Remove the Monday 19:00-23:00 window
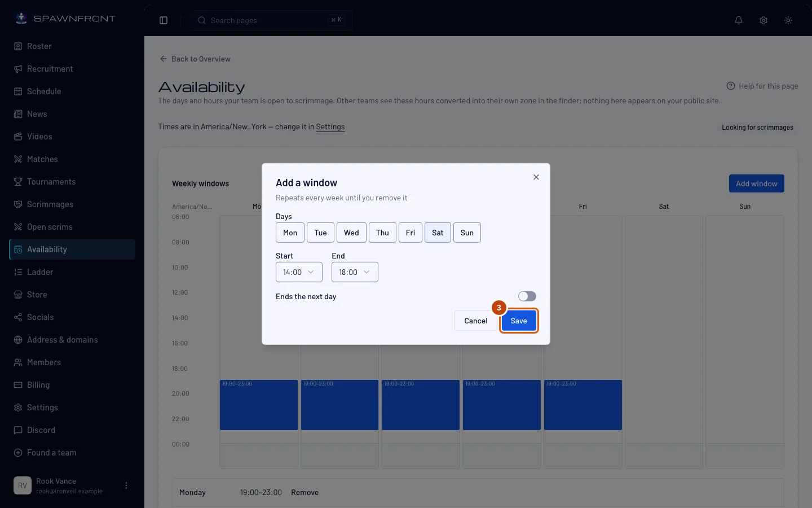 [x=304, y=492]
